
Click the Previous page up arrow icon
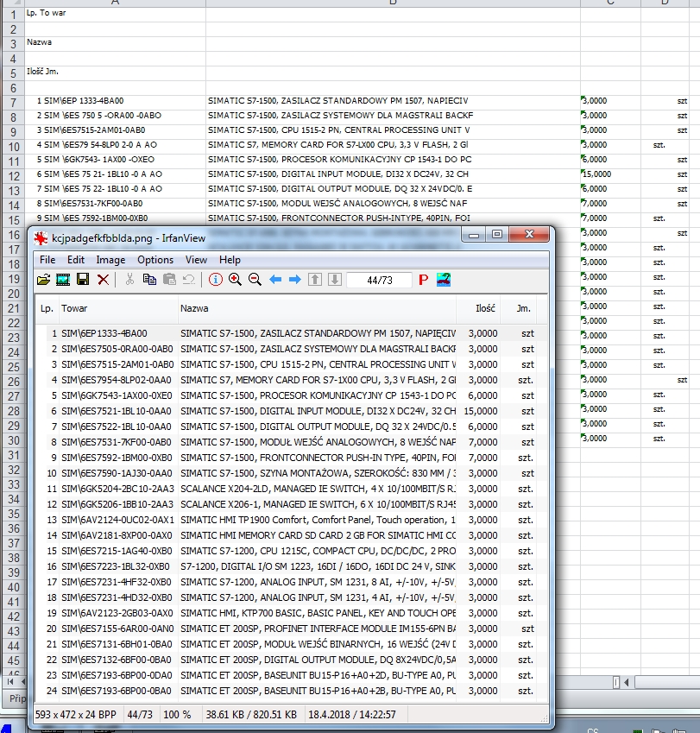click(x=315, y=280)
